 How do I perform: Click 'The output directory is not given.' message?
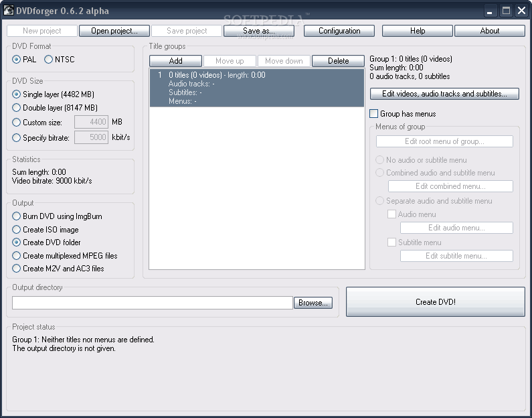tap(64, 348)
